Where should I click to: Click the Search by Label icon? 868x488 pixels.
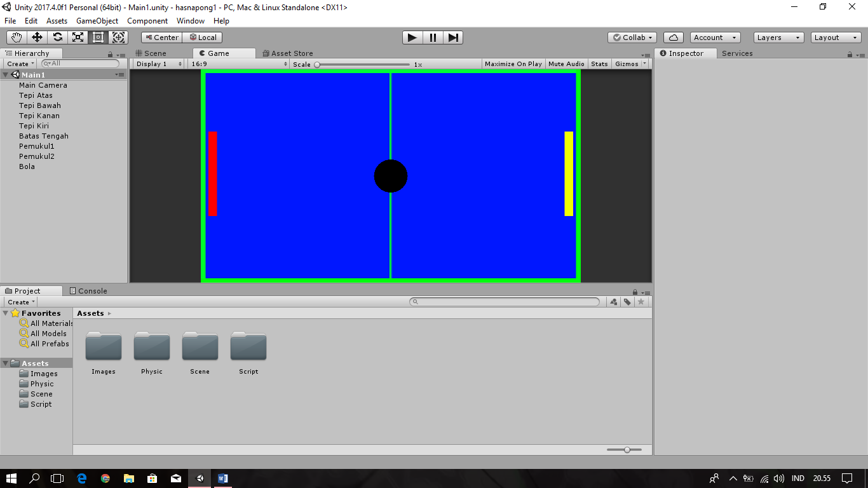tap(627, 302)
